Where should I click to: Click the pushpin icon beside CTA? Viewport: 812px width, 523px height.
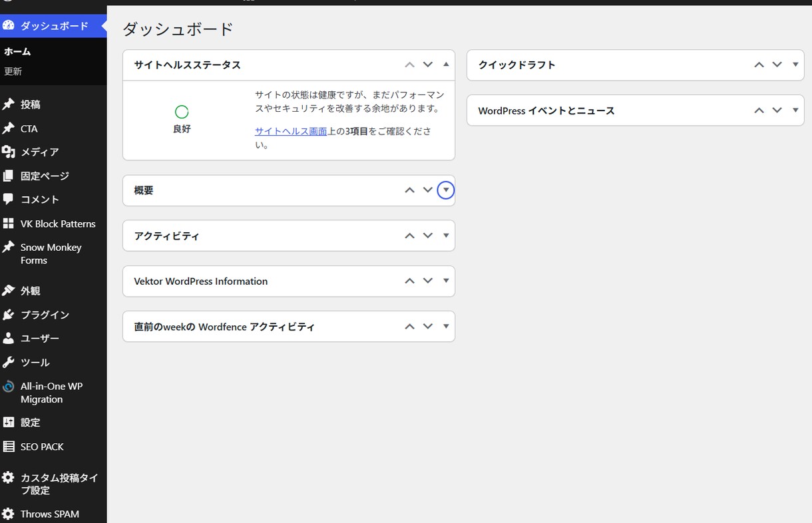pos(8,128)
